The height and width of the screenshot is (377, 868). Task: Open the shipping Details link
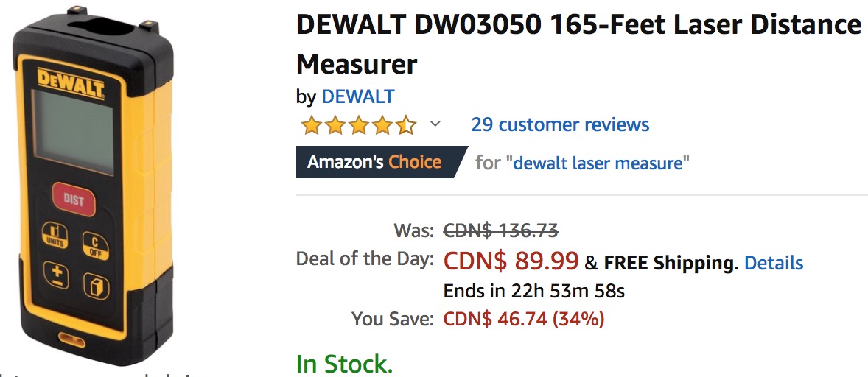(774, 263)
